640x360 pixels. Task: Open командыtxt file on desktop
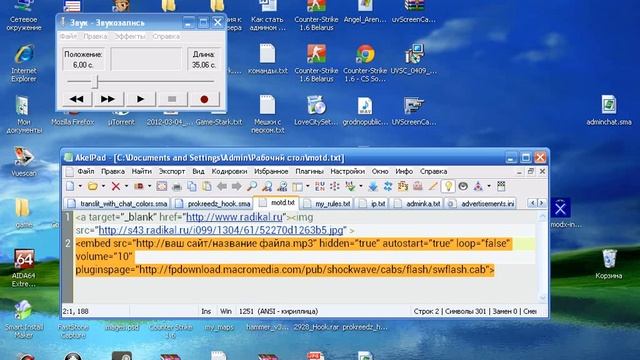(268, 59)
